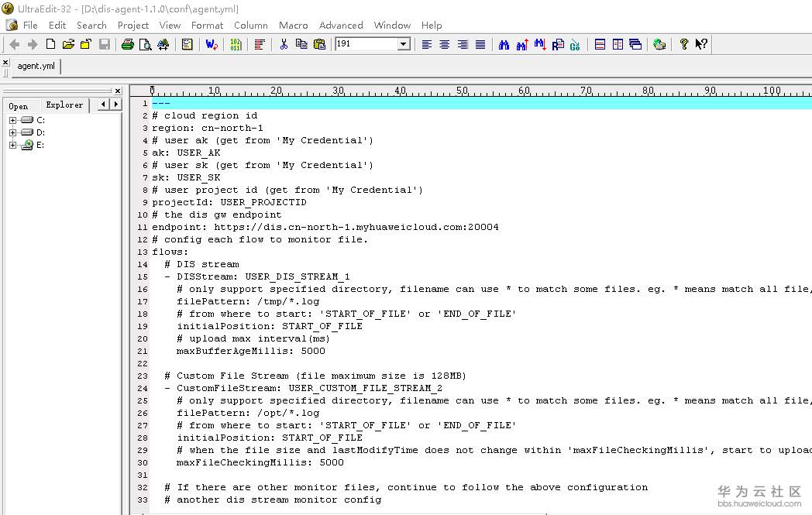
Task: Close the open files tab bar
Action: [5, 63]
